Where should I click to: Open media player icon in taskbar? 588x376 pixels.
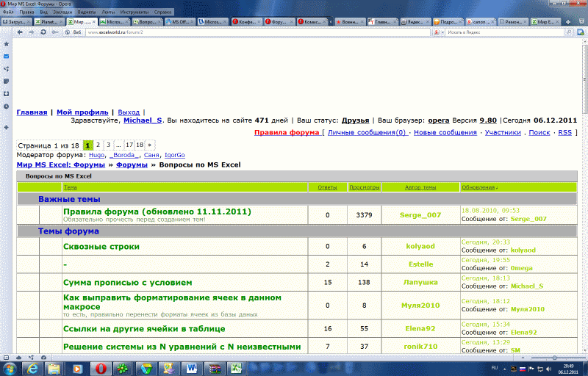click(x=77, y=369)
